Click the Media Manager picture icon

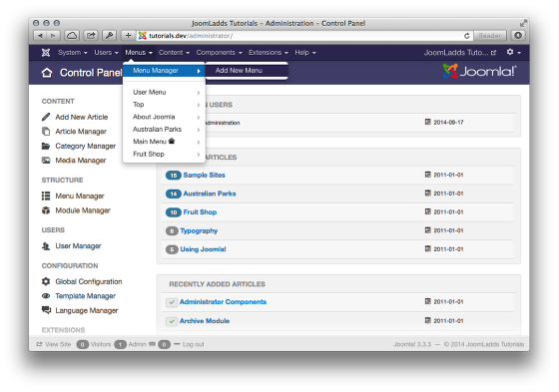tap(46, 161)
